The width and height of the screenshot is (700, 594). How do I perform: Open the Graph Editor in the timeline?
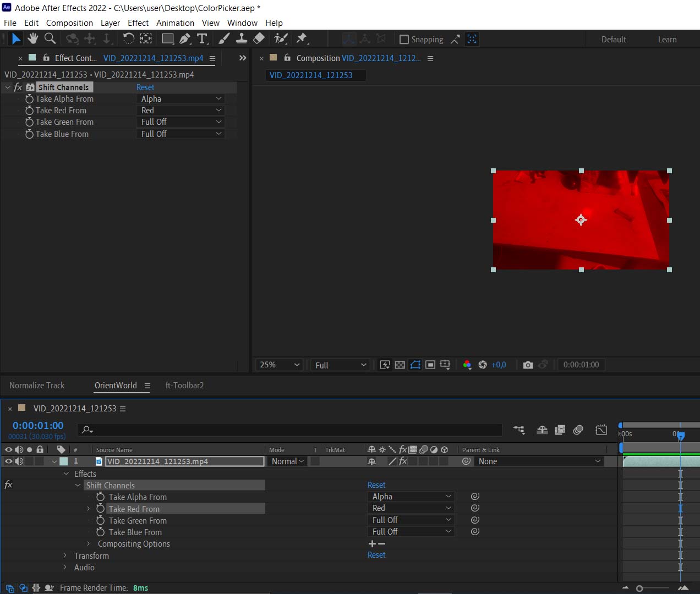pyautogui.click(x=601, y=430)
